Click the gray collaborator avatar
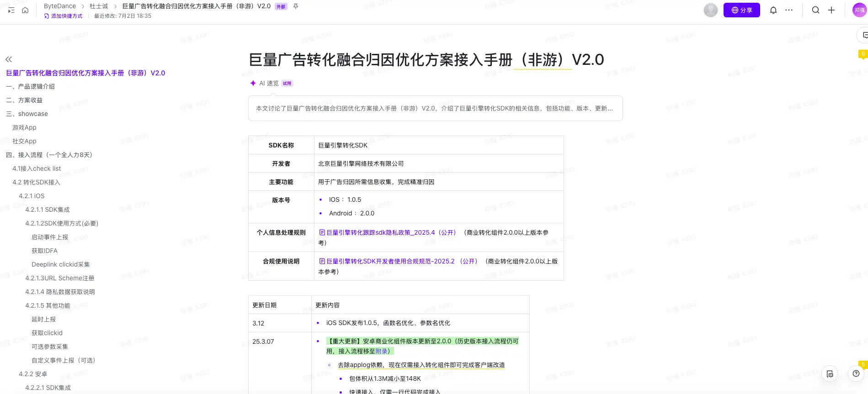868x394 pixels. point(711,10)
